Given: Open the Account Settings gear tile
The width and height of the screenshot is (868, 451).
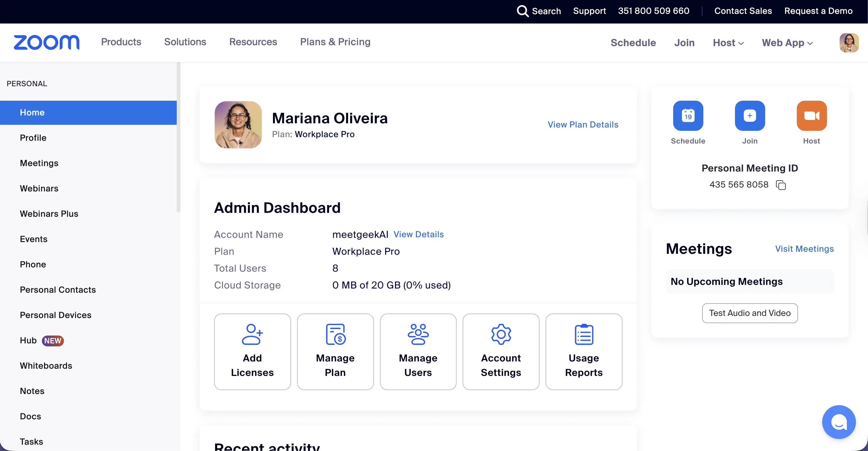Looking at the screenshot, I should (501, 351).
